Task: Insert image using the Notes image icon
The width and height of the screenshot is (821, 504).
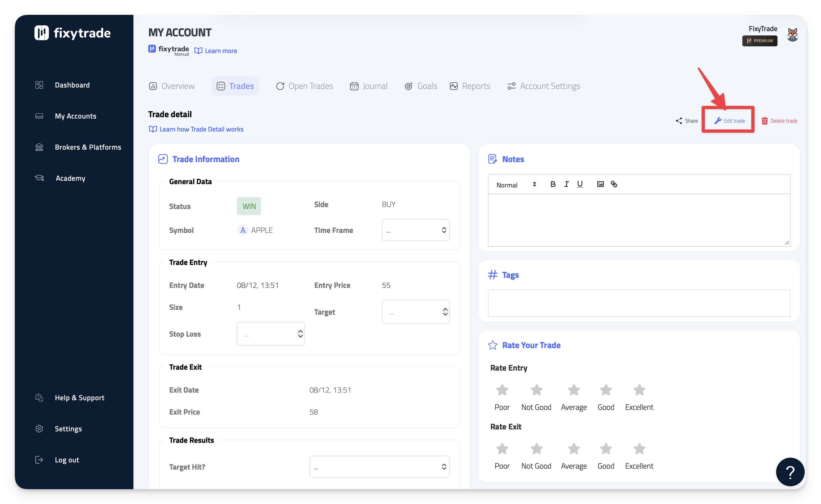Action: point(600,184)
